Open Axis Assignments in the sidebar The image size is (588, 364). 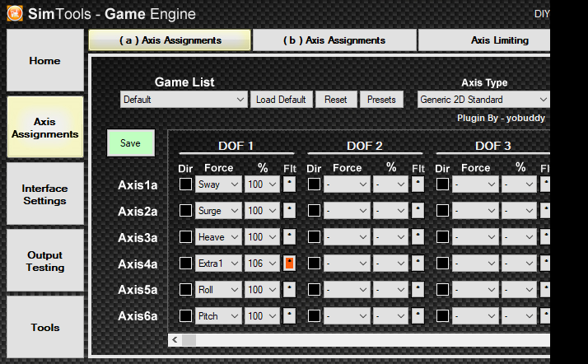(45, 127)
